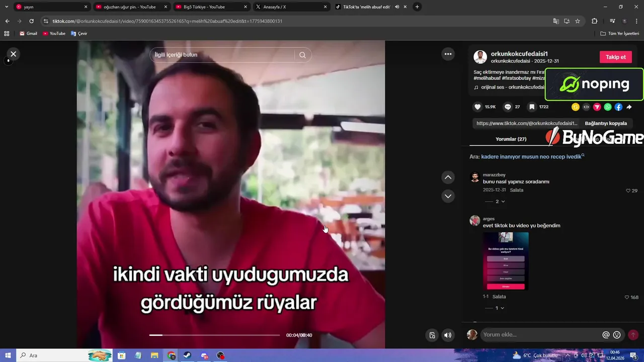Reply to marazzbey's comment with Salata
Image resolution: width=644 pixels, height=362 pixels.
(517, 190)
